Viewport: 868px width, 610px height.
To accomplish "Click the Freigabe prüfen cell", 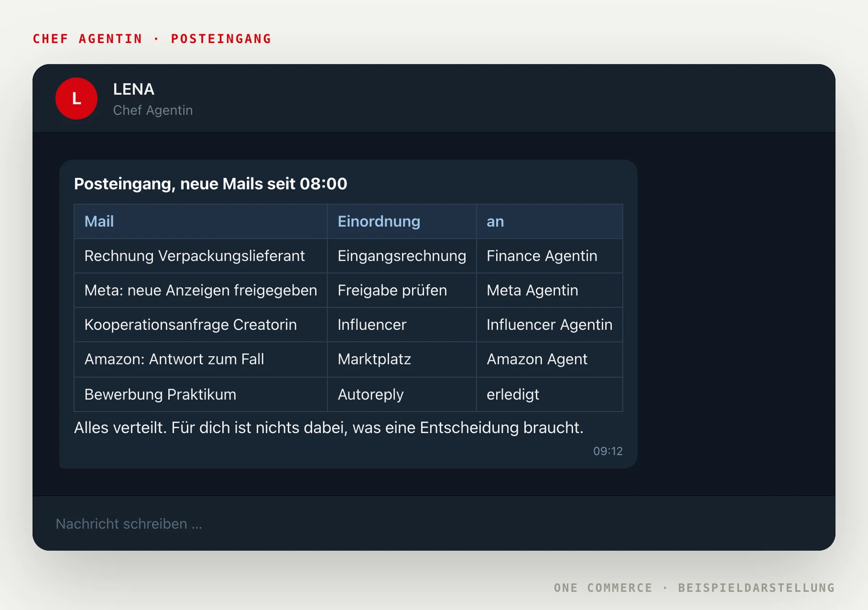I will tap(402, 290).
